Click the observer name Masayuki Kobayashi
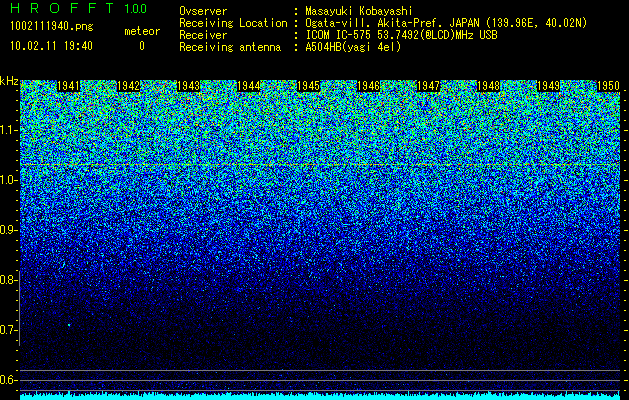629x400 pixels. coord(359,11)
